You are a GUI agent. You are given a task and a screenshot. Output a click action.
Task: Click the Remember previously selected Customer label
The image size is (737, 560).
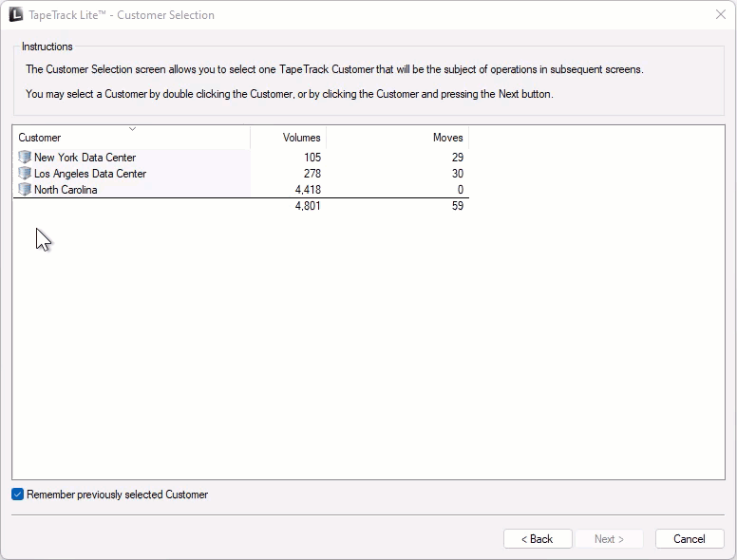[117, 495]
